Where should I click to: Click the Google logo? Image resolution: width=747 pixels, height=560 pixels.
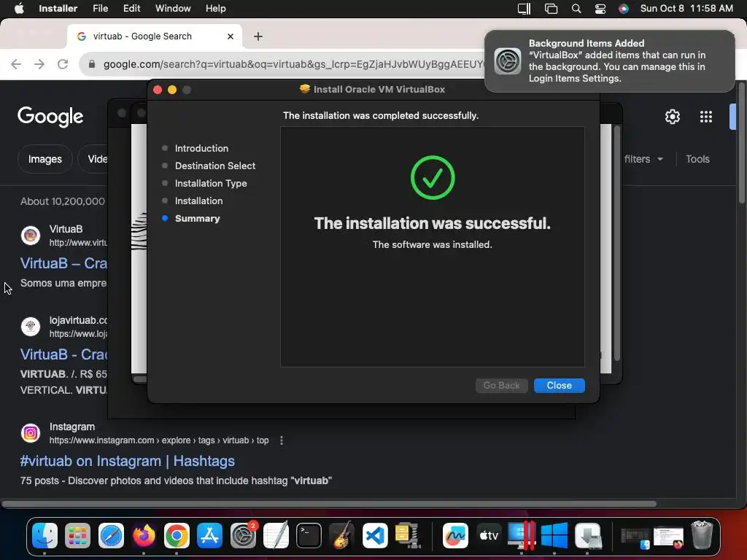(x=50, y=117)
